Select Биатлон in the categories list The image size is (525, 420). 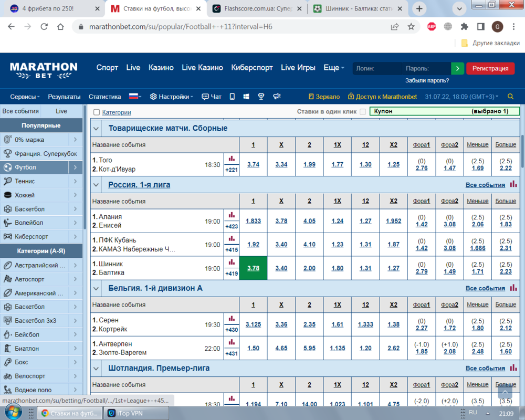35,348
